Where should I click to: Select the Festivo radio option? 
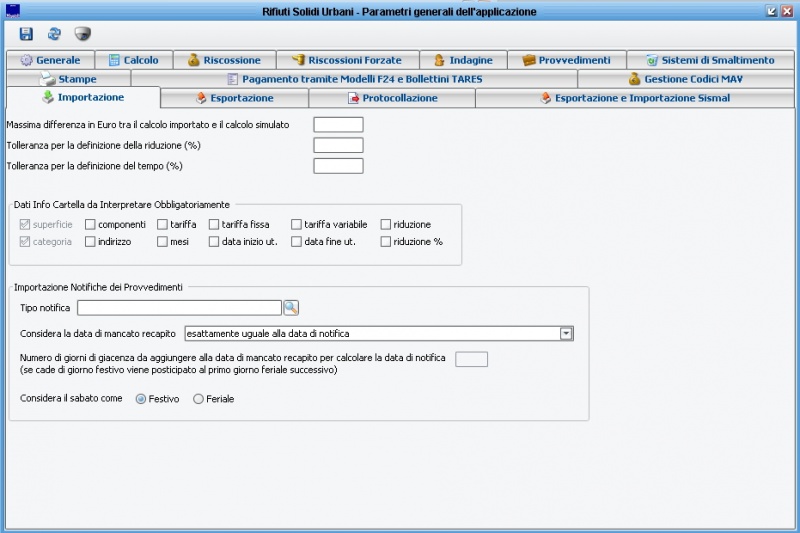pyautogui.click(x=140, y=398)
